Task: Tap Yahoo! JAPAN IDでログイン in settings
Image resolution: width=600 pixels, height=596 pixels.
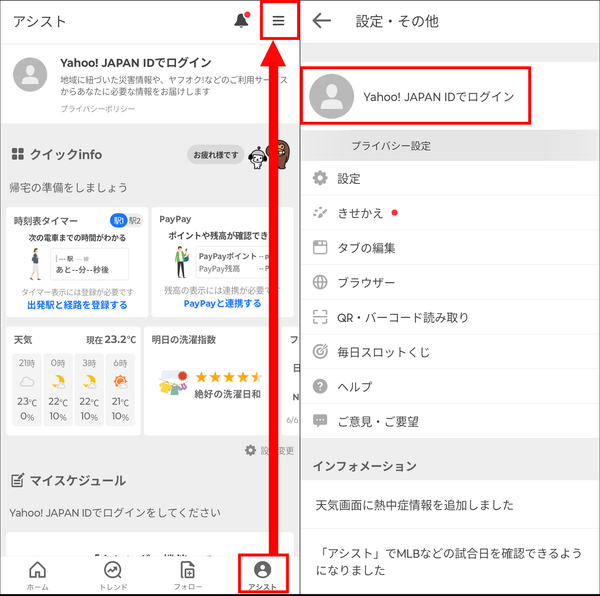Action: 439,97
